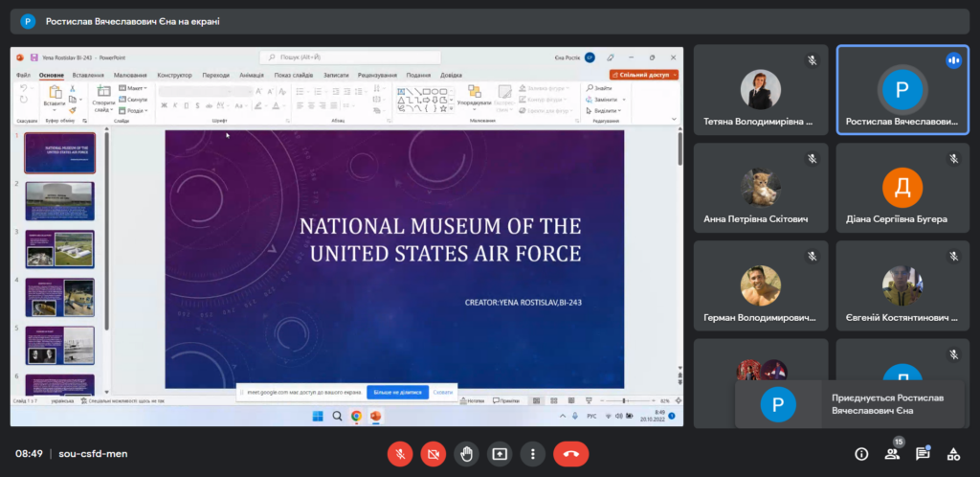Viewport: 980px width, 477px height.
Task: Open the chat panel icon
Action: click(923, 453)
